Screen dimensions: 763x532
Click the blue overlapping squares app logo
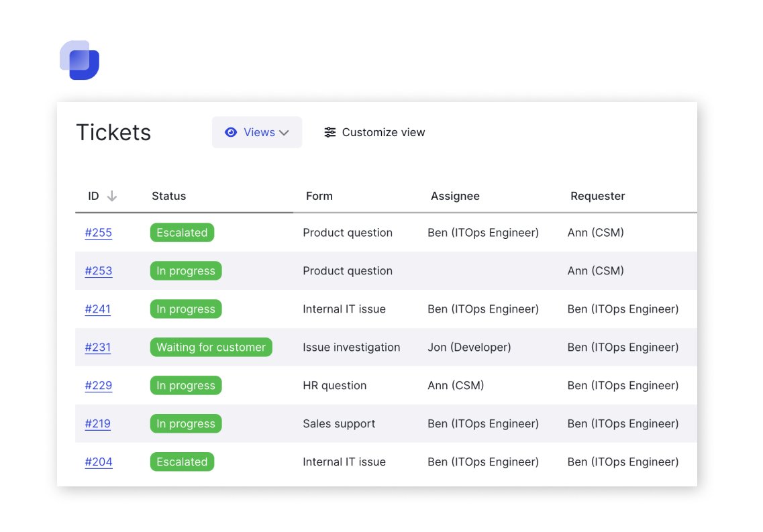[x=79, y=60]
